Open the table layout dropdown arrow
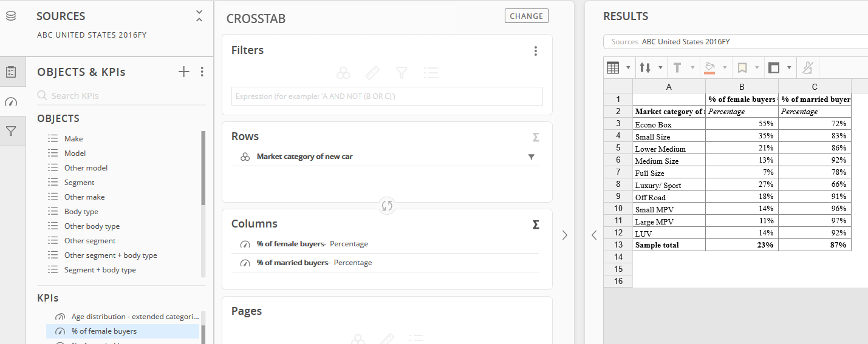Viewport: 868px width, 344px height. (628, 68)
